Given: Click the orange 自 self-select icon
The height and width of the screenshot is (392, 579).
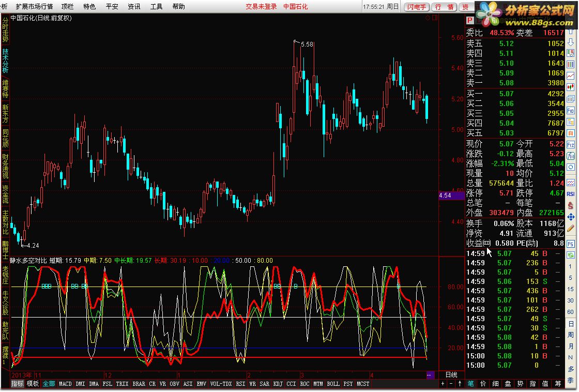Looking at the screenshot, I should (571, 133).
